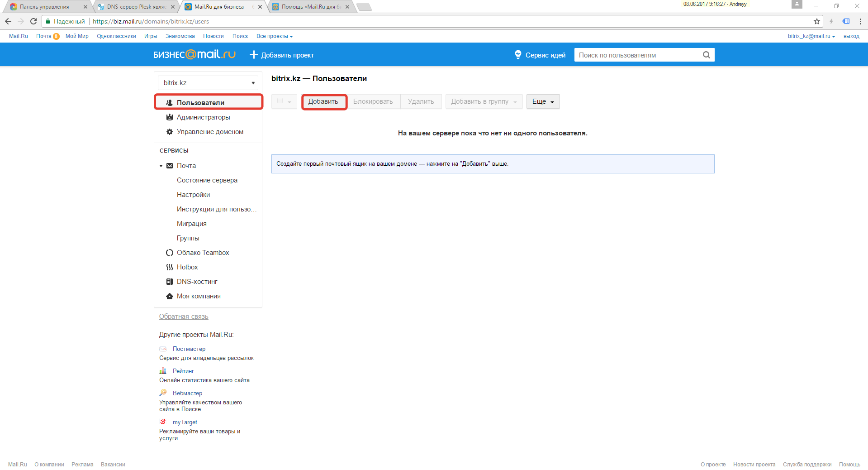The height and width of the screenshot is (470, 868).
Task: Click the Удалить button
Action: click(x=421, y=101)
